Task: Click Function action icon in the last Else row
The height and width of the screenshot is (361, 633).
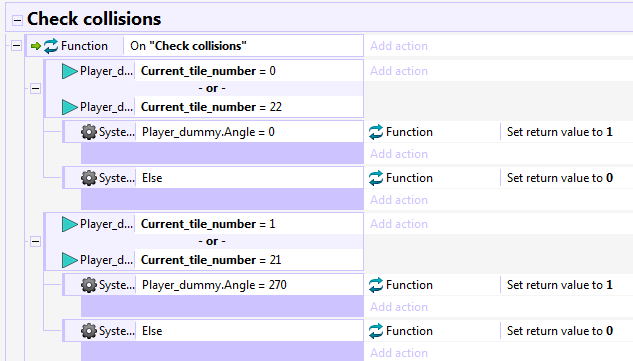Action: click(376, 331)
